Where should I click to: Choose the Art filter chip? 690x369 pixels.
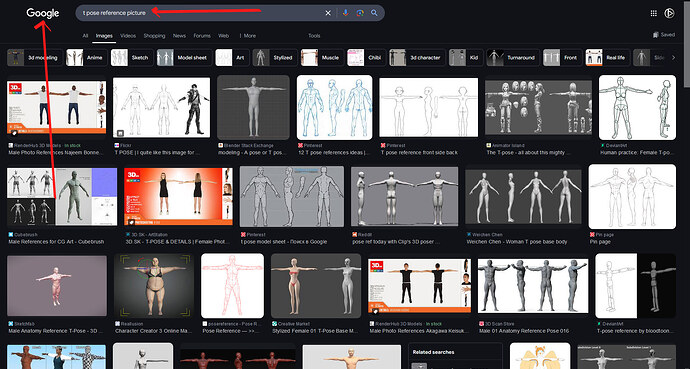pos(232,58)
